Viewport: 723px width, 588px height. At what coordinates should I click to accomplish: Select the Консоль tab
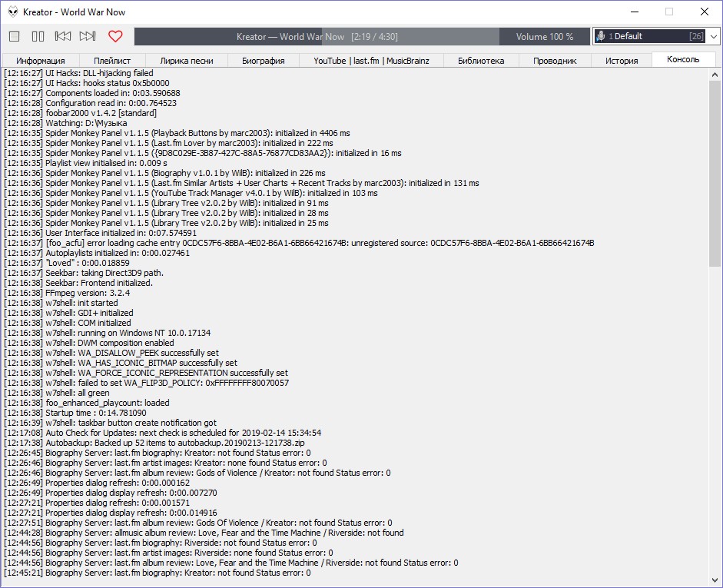[x=683, y=59]
